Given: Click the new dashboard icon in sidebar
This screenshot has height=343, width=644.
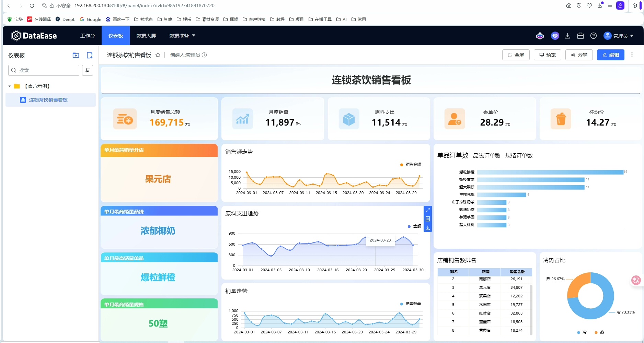Looking at the screenshot, I should (x=90, y=55).
